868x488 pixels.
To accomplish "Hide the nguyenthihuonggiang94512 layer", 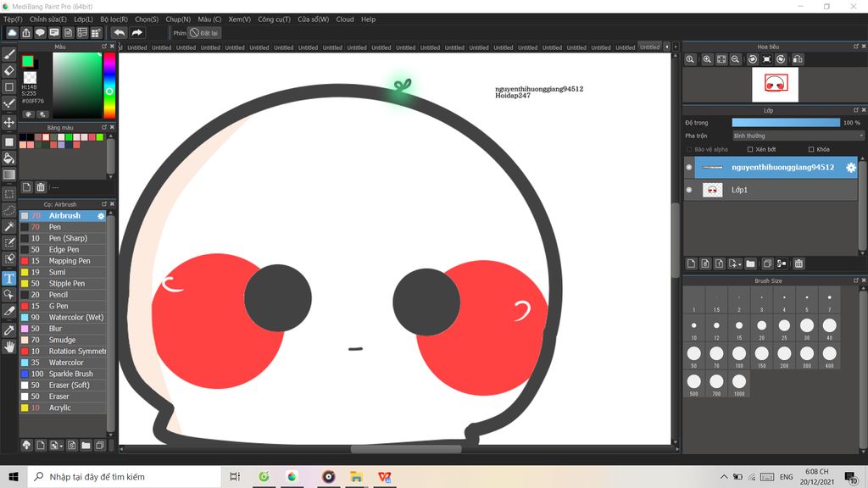I will coord(688,167).
